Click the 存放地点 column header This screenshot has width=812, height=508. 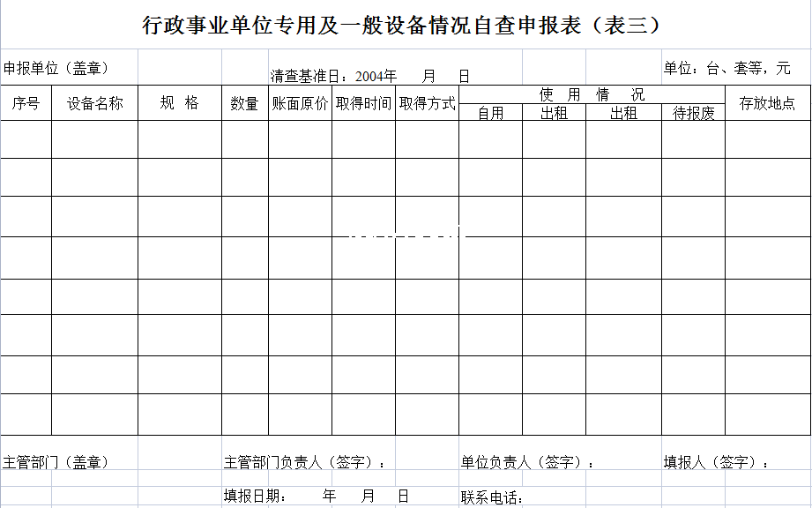click(767, 103)
